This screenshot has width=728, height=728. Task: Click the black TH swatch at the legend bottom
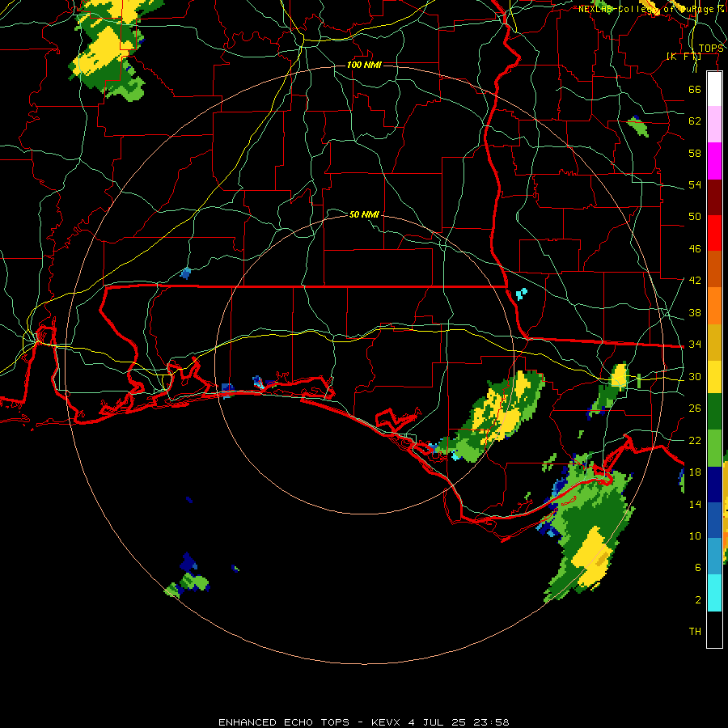pos(714,629)
